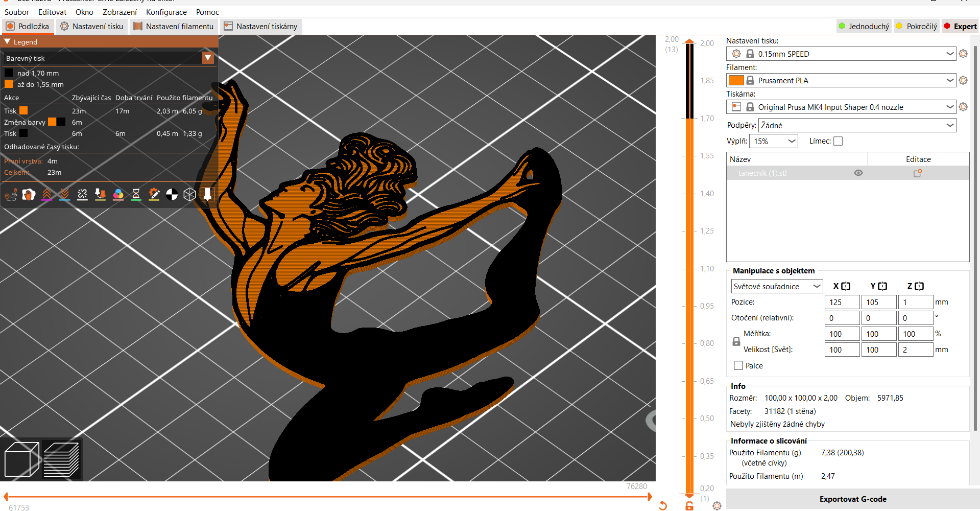Toggle tool changes visibility icon

pyautogui.click(x=101, y=195)
